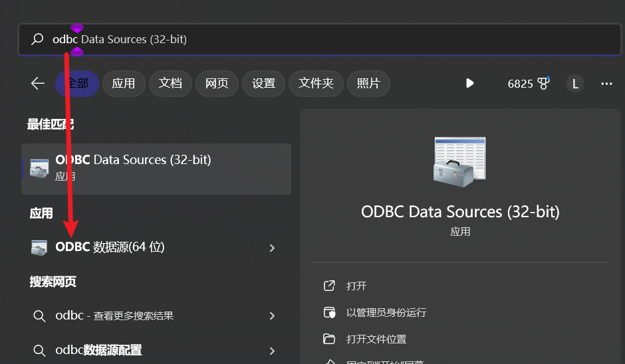Select the 文件夹 filter tab
This screenshot has height=364, width=625.
[x=316, y=83]
